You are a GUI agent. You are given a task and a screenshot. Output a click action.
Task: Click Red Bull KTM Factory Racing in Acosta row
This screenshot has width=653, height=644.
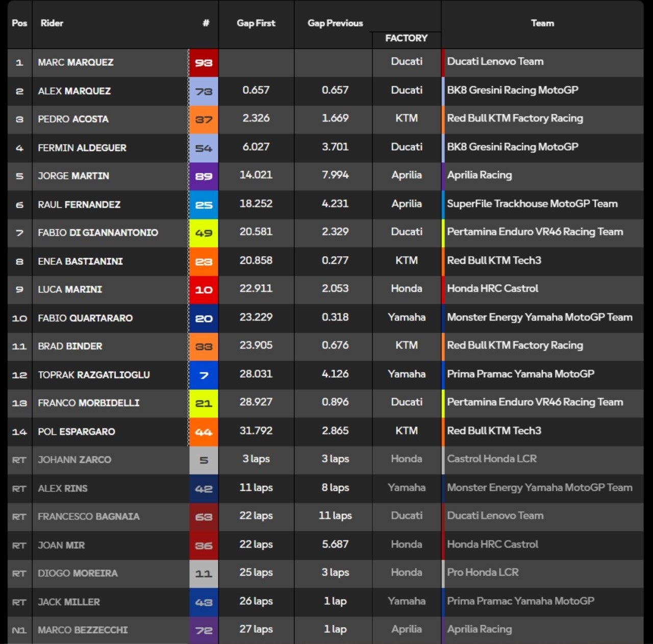(515, 118)
